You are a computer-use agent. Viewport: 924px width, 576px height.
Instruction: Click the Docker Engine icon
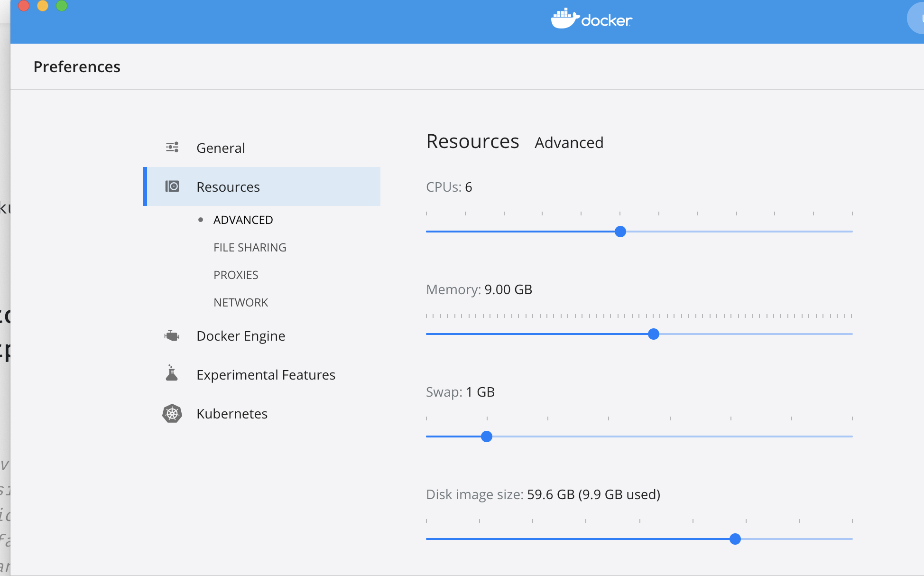(172, 336)
